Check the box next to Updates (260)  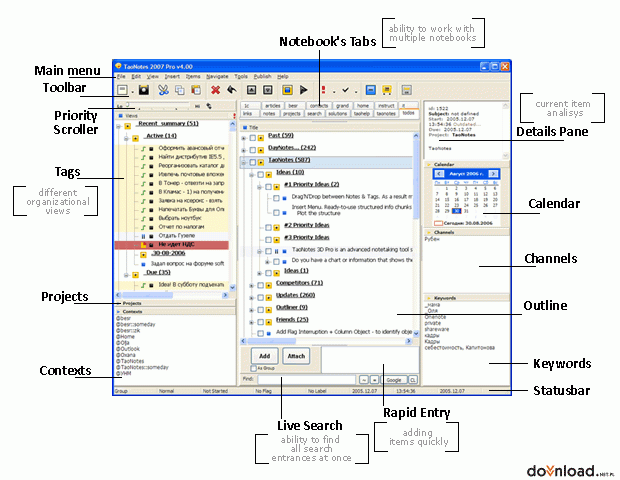click(261, 298)
